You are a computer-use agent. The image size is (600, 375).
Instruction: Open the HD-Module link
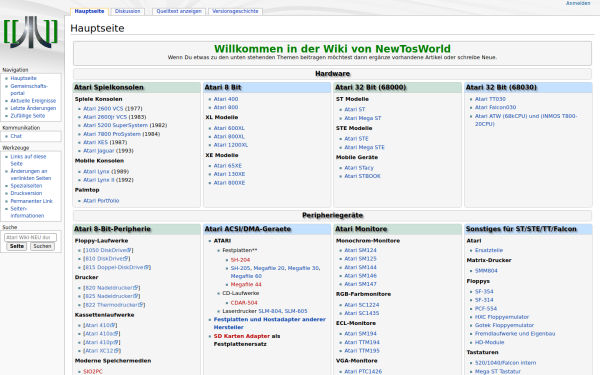pos(489,342)
